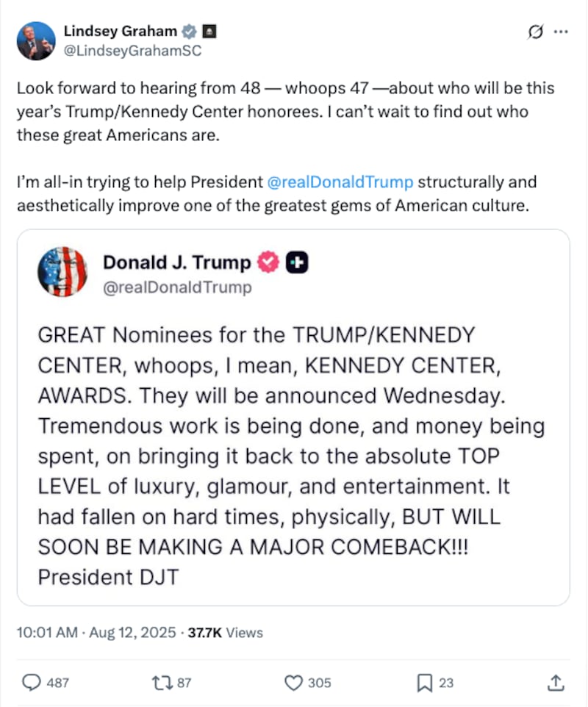Click the Donald J. Trump display name
588x707 pixels.
176,262
